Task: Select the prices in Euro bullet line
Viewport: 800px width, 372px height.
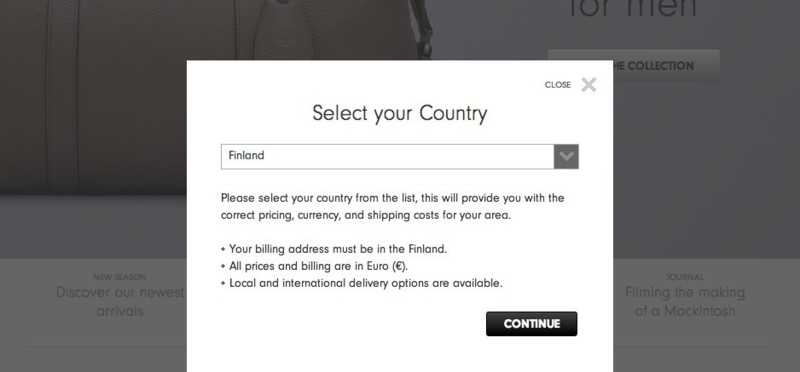Action: pos(315,266)
